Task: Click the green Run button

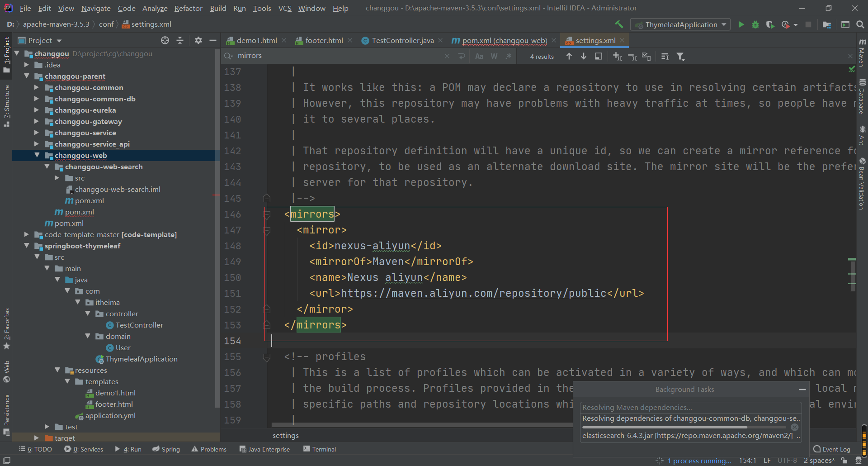Action: (741, 24)
